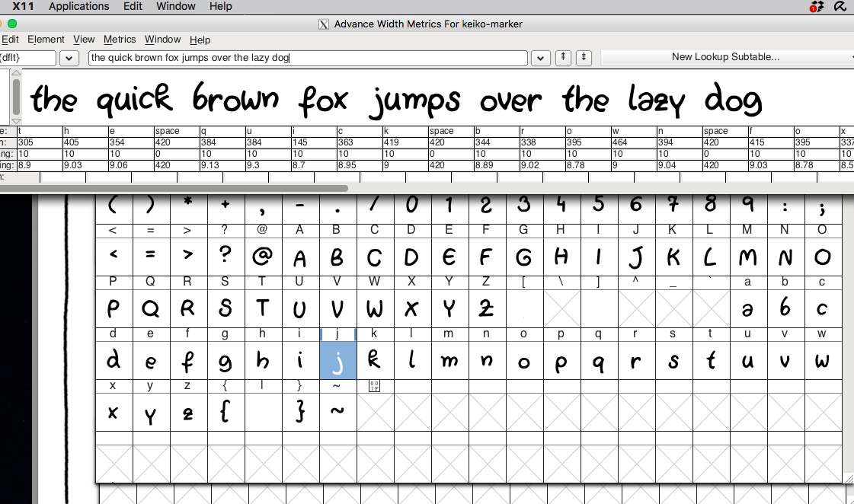Select the capital 'A' glyph cell
This screenshot has width=854, height=504.
(x=300, y=257)
